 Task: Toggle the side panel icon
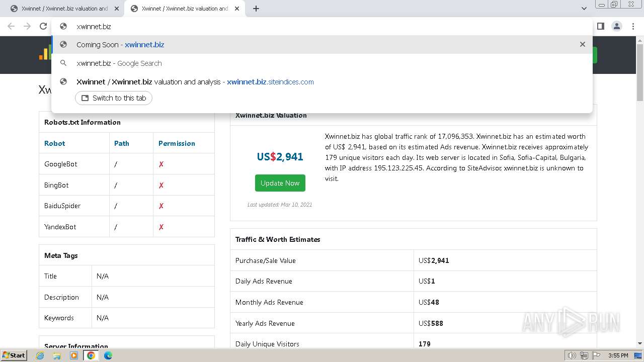(601, 26)
